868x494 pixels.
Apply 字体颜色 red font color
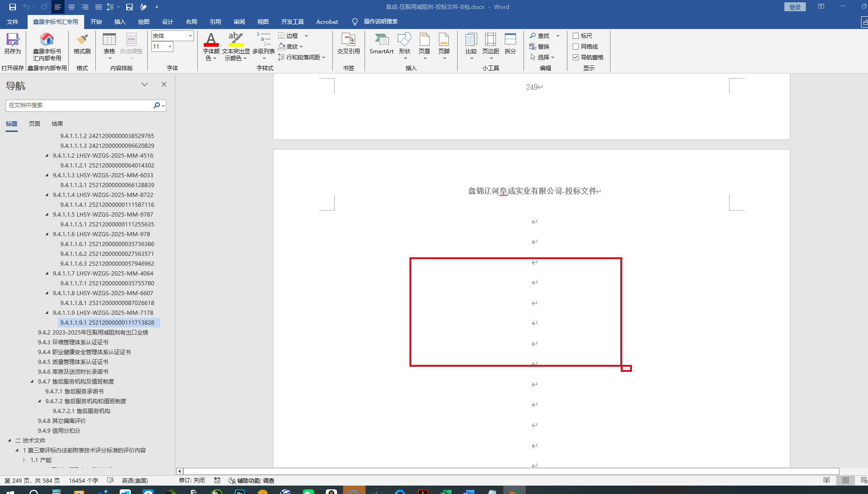tap(211, 46)
